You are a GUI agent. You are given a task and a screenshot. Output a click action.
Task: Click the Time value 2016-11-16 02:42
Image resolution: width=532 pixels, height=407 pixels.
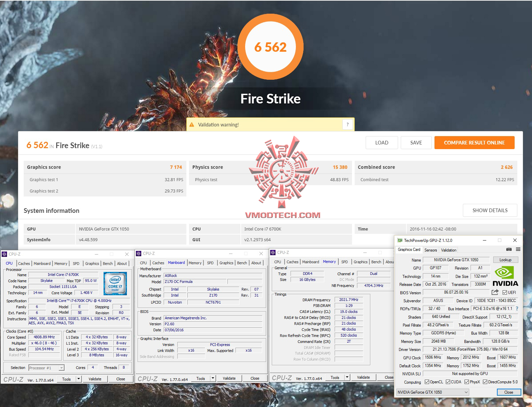[x=433, y=229]
